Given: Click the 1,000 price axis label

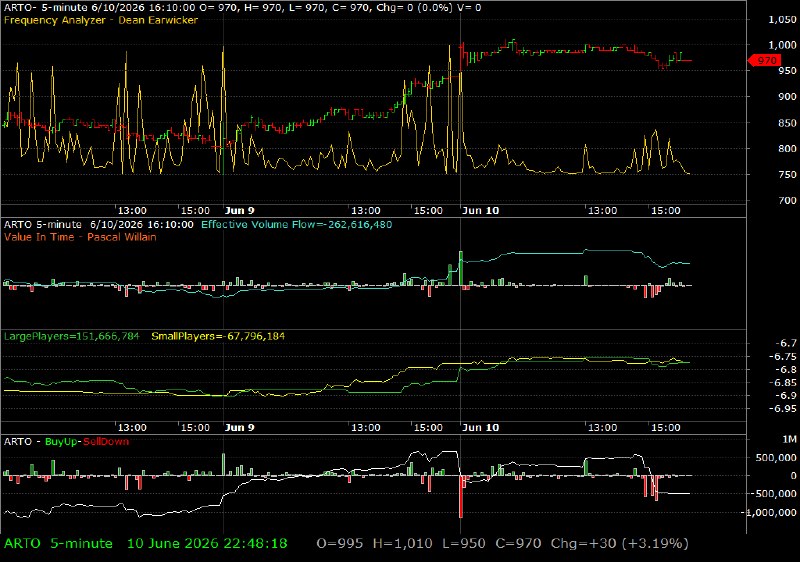Looking at the screenshot, I should (782, 45).
